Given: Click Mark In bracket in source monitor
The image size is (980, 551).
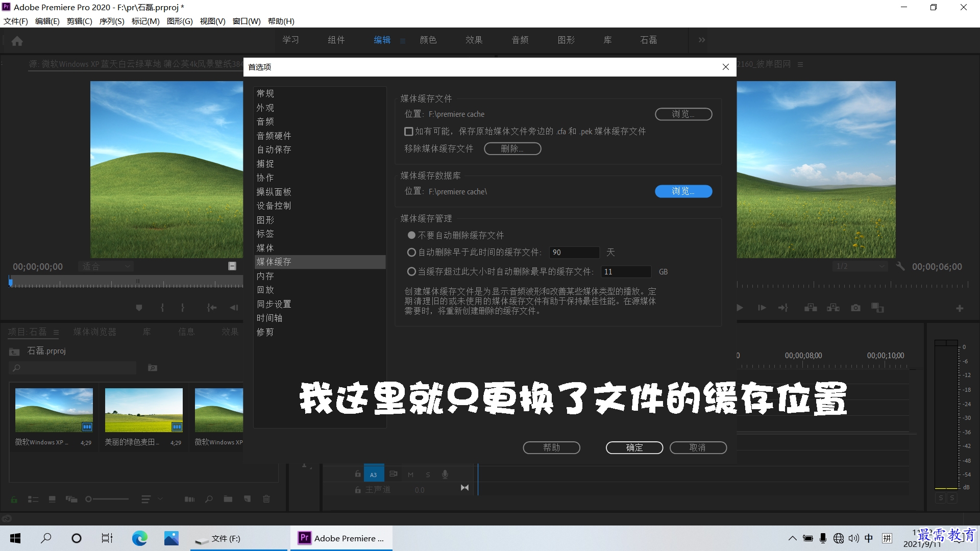Looking at the screenshot, I should coord(162,308).
